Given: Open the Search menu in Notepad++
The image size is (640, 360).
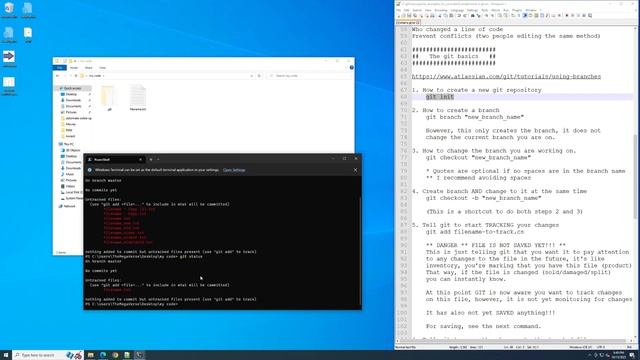Looking at the screenshot, I should click(x=417, y=10).
